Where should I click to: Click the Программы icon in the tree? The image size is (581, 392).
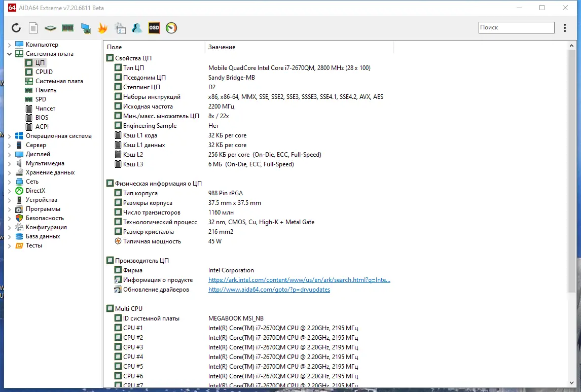pyautogui.click(x=19, y=209)
